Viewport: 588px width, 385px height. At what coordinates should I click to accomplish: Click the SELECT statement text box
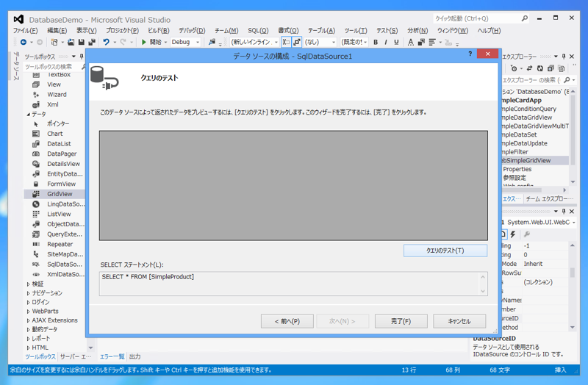click(293, 284)
